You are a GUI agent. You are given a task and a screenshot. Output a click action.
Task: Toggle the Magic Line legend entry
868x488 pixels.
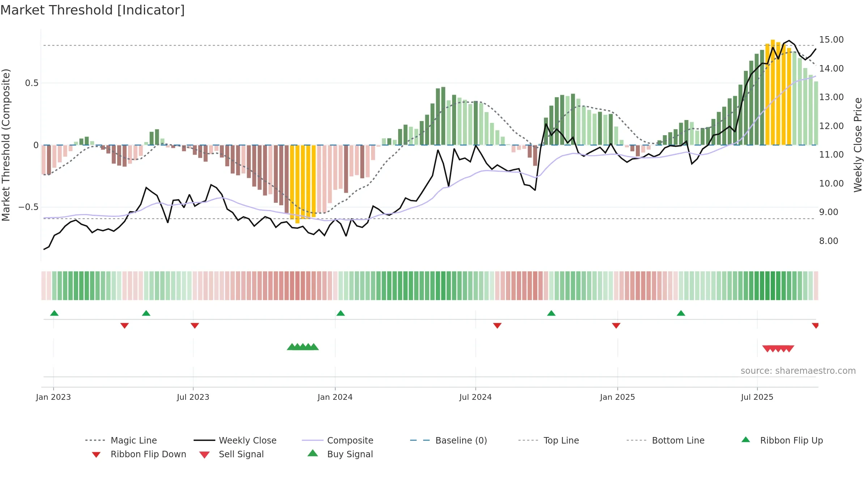[x=121, y=440]
